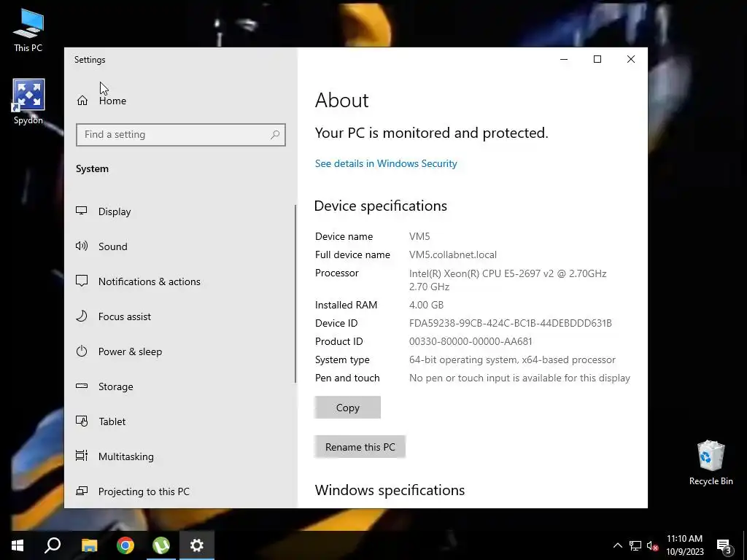Click the sidebar vertical scrollbar
The width and height of the screenshot is (747, 560).
click(x=295, y=294)
